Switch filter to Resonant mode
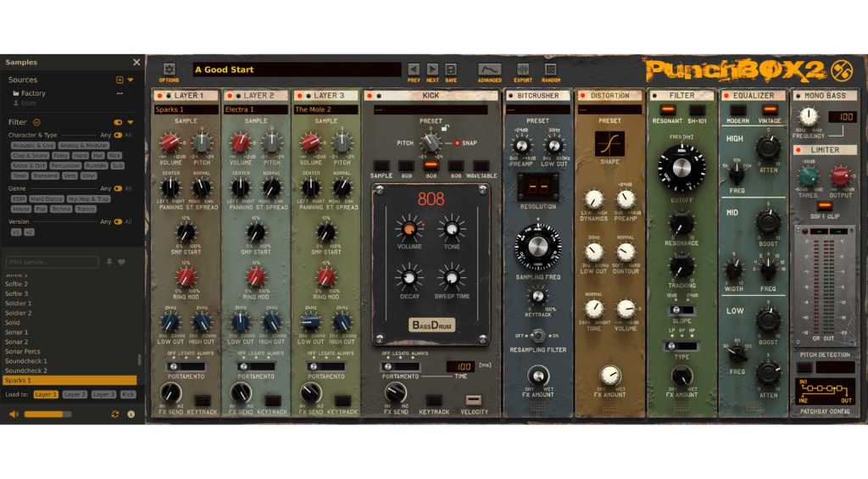This screenshot has width=868, height=479. click(x=667, y=110)
